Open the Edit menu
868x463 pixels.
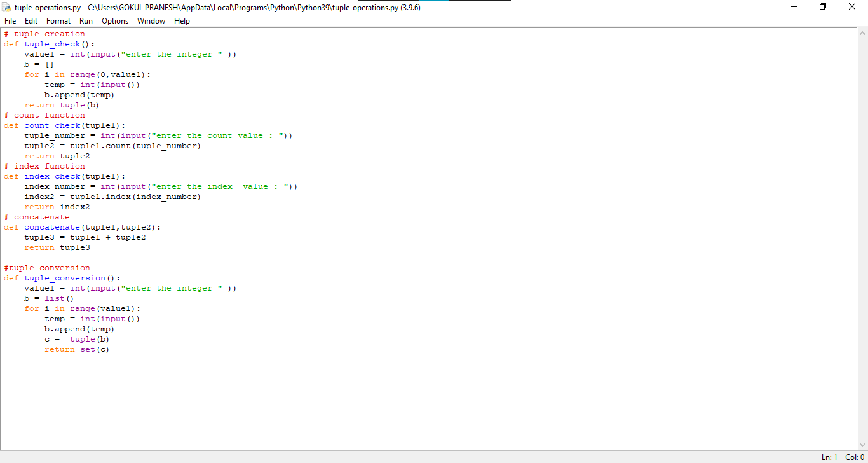coord(31,21)
